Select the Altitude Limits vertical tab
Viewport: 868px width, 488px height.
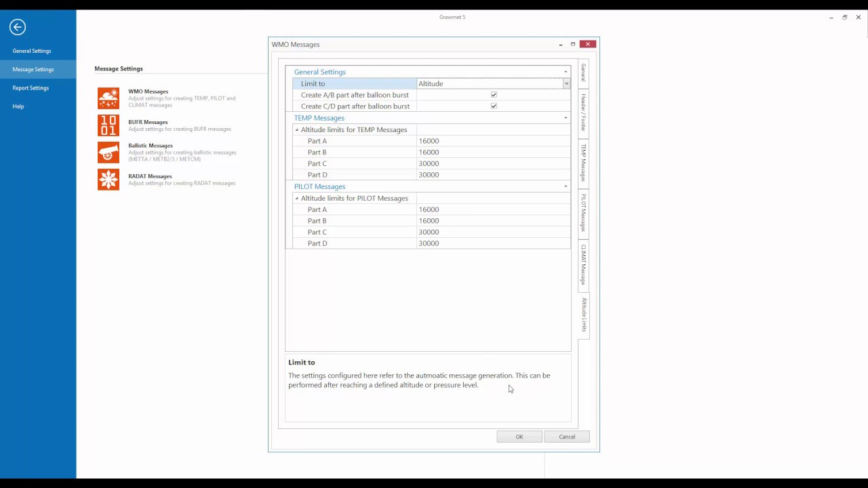[583, 314]
